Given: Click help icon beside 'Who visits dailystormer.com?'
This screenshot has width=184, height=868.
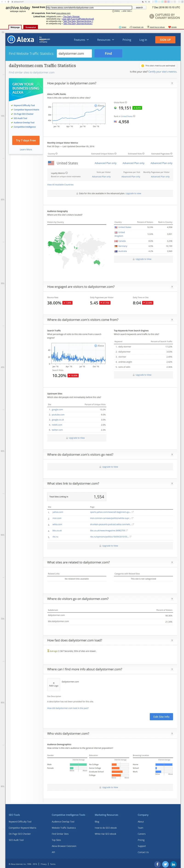Looking at the screenshot, I should pos(172,733).
